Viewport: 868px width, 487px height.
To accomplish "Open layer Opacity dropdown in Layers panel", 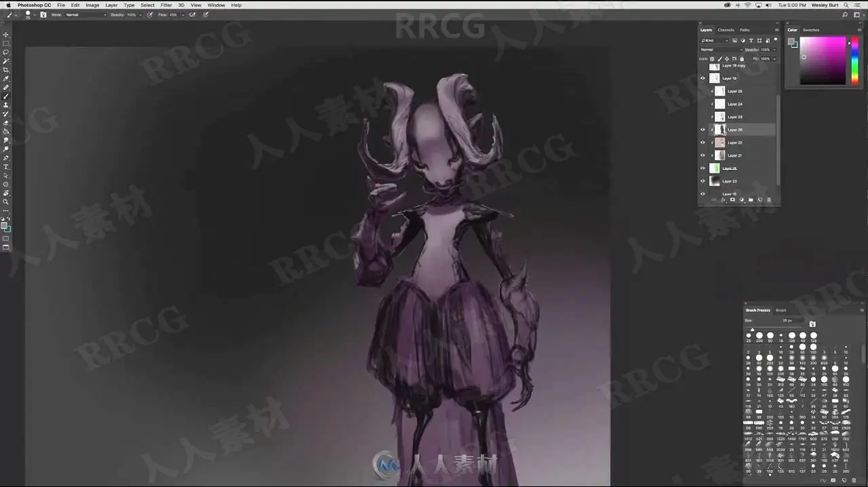I will 774,50.
